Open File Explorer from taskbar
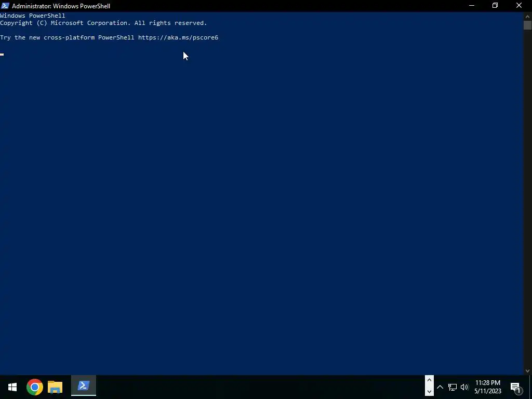532x399 pixels. [x=55, y=387]
